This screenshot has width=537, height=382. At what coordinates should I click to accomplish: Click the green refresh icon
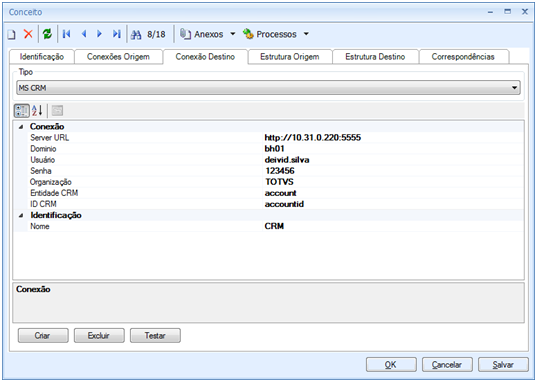pos(47,34)
